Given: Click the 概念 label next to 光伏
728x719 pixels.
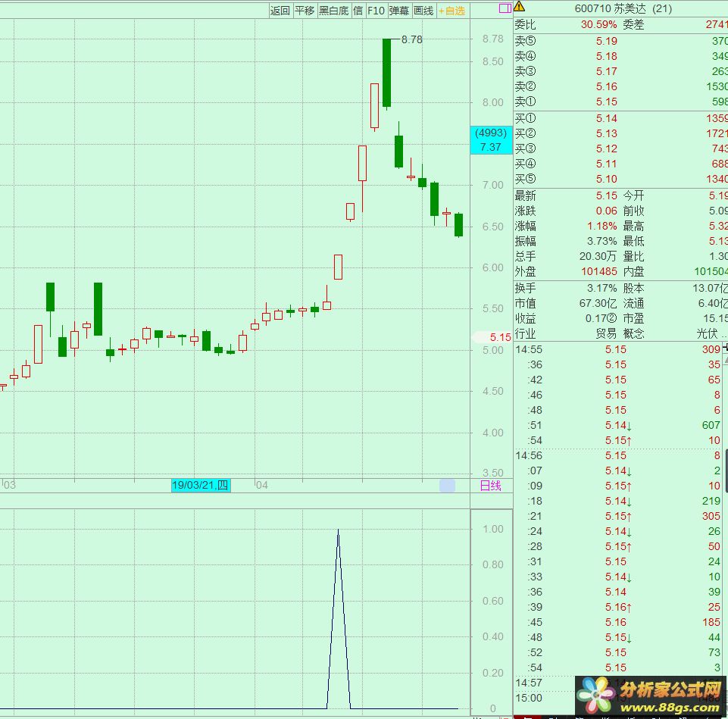Looking at the screenshot, I should click(x=634, y=333).
